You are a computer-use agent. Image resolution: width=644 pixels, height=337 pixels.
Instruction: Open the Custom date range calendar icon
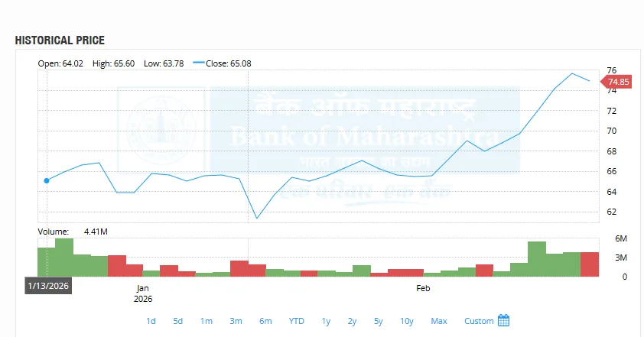(x=503, y=320)
